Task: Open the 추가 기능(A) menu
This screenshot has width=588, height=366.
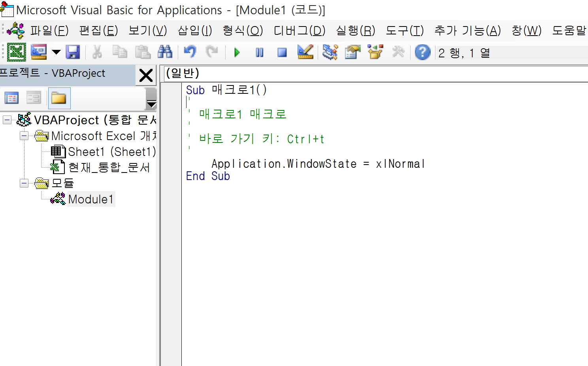Action: 467,30
